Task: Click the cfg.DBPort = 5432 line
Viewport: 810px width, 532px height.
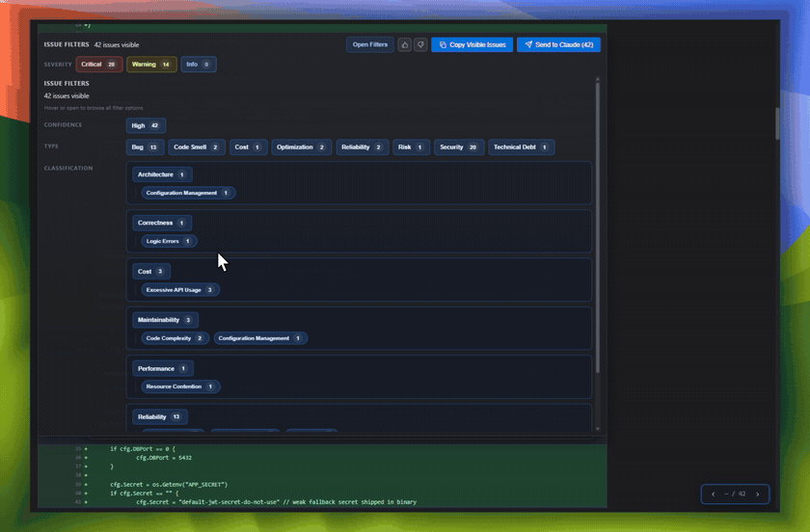Action: point(164,458)
